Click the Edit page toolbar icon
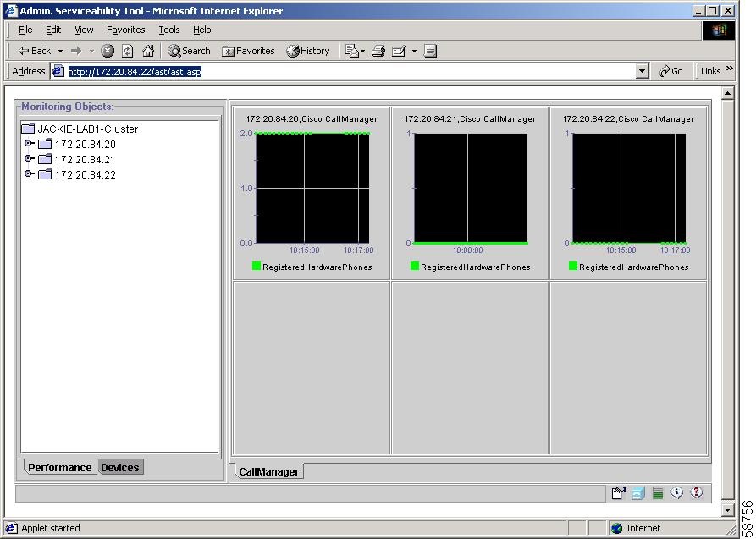The image size is (756, 539). 399,51
